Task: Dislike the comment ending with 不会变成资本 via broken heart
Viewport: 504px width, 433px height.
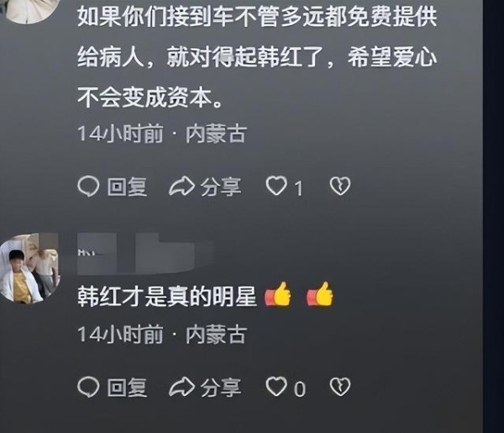Action: pyautogui.click(x=340, y=186)
